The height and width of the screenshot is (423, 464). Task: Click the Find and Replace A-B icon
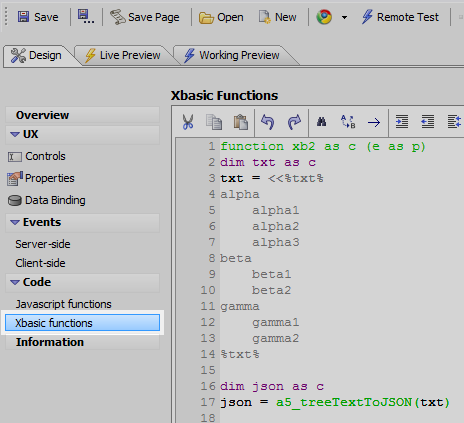[x=348, y=122]
